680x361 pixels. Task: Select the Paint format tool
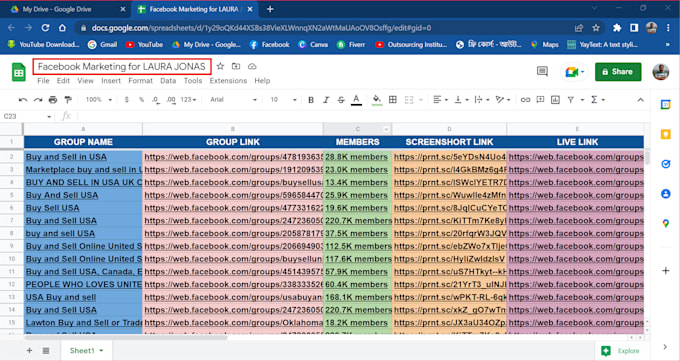pos(68,100)
